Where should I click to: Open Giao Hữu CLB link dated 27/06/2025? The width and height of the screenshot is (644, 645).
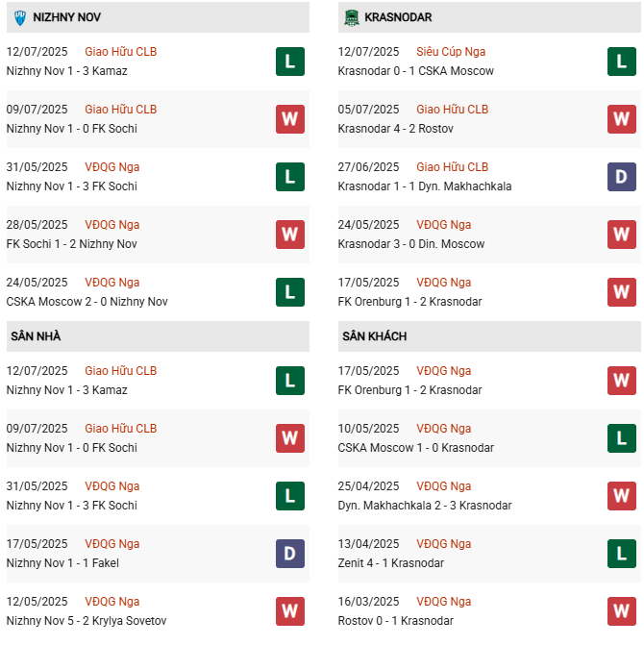tap(453, 167)
